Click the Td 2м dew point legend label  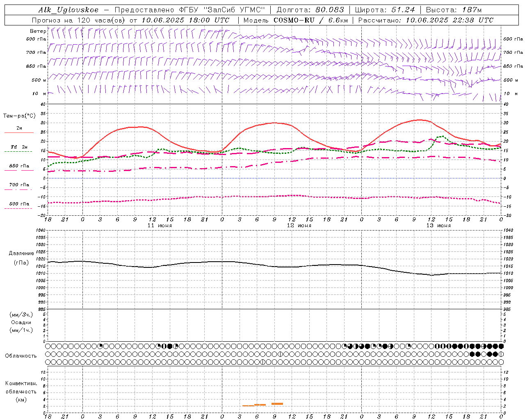pos(19,147)
